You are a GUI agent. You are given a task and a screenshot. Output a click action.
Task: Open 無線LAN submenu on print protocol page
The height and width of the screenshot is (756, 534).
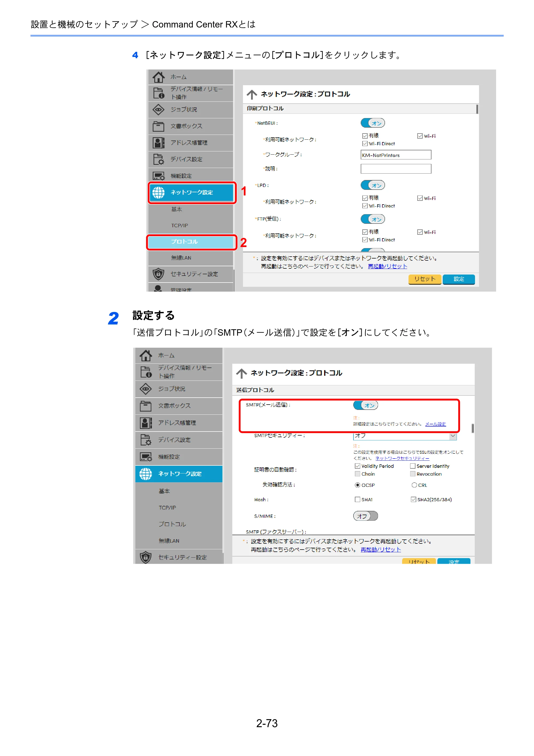click(181, 258)
